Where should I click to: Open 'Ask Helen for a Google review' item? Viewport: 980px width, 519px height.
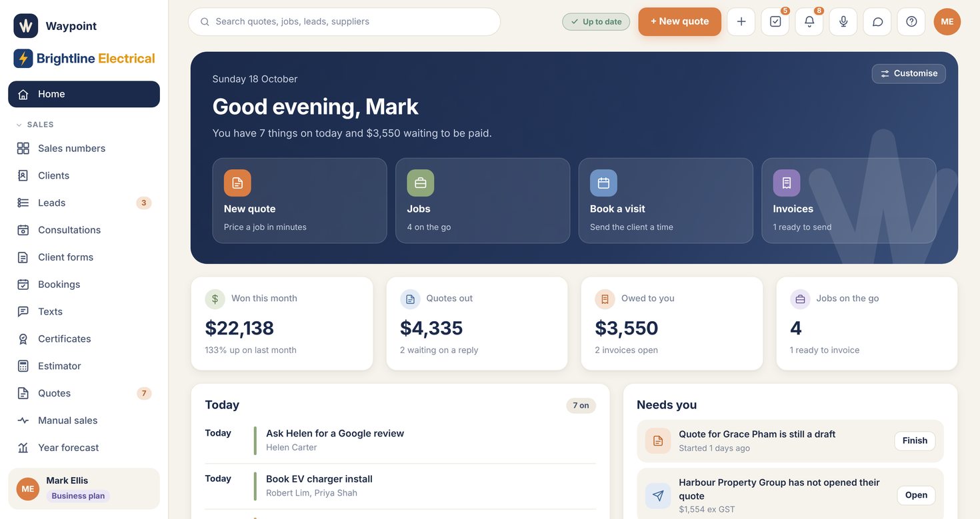point(401,440)
